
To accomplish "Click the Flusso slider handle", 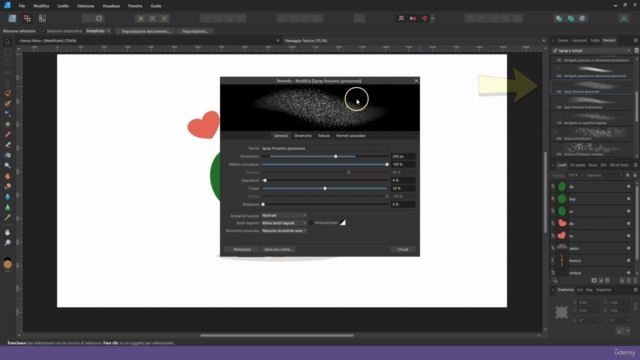I will point(325,189).
